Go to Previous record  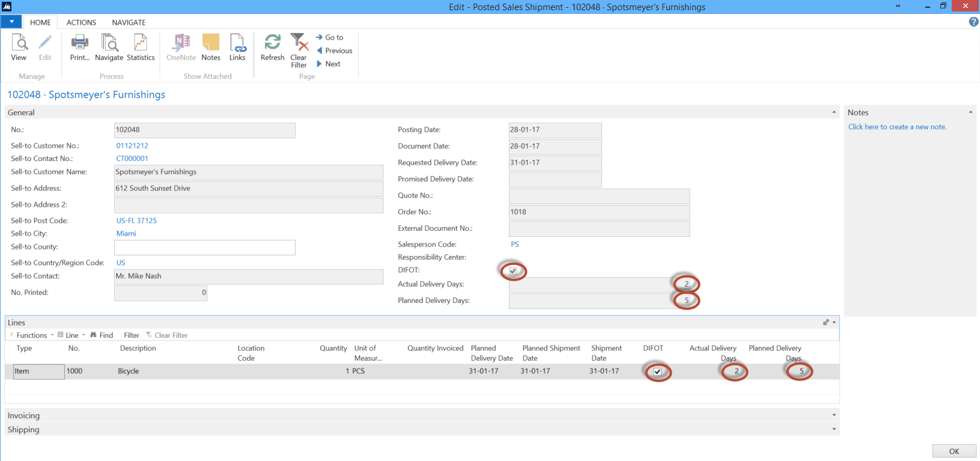[335, 50]
